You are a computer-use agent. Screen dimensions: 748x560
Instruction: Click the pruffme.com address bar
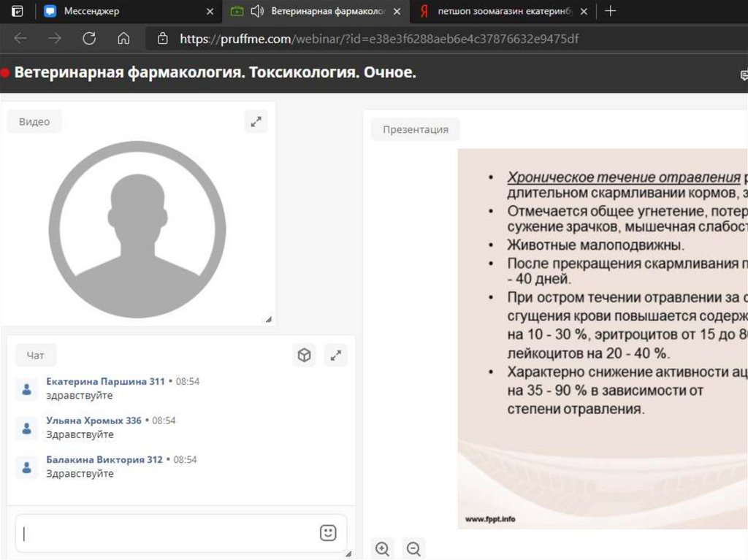pos(380,39)
